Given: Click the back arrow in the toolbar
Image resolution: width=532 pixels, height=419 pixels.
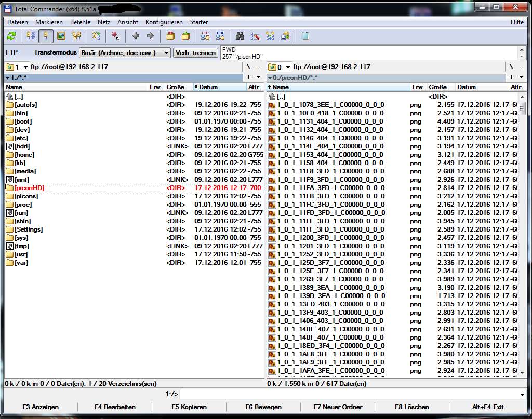Looking at the screenshot, I should [136, 36].
